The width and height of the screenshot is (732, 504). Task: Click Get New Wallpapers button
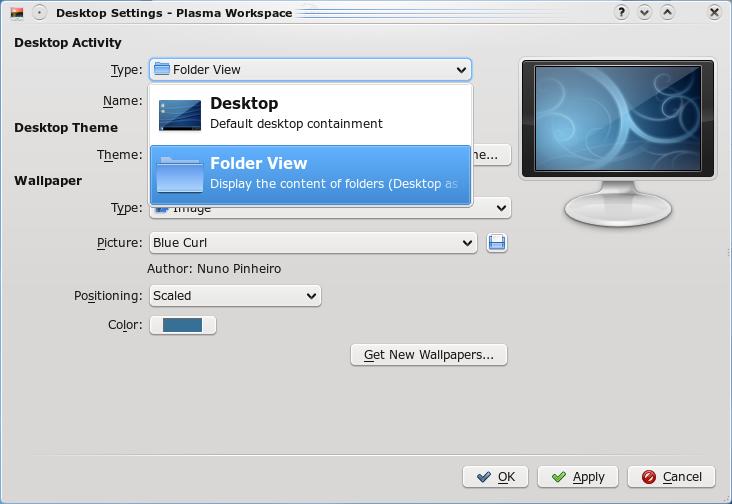point(428,355)
